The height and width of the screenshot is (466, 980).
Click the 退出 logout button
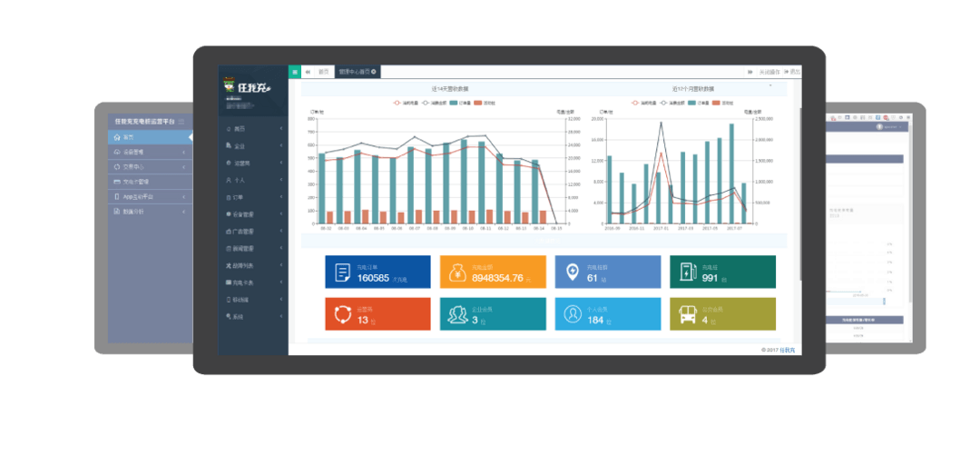pyautogui.click(x=792, y=72)
